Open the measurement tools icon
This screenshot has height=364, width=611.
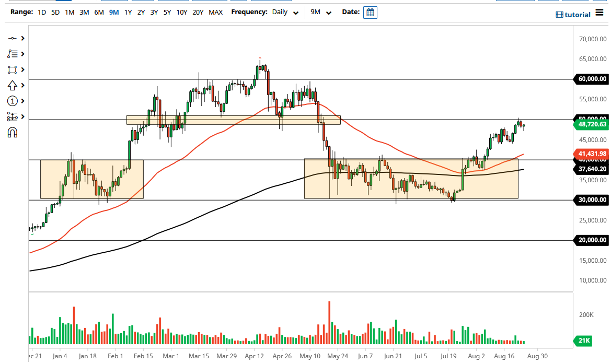point(12,117)
